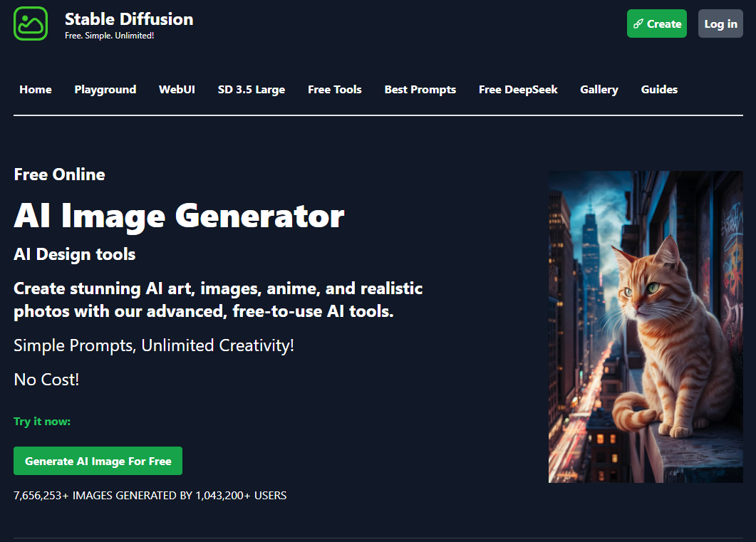
Task: Click Generate AI Image For Free button
Action: [98, 461]
